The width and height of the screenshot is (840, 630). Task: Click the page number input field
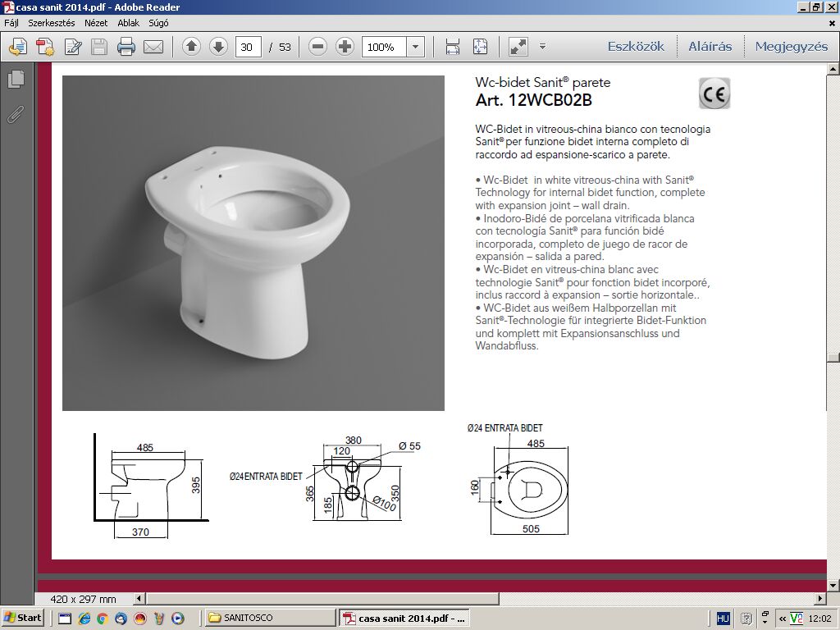click(x=248, y=47)
